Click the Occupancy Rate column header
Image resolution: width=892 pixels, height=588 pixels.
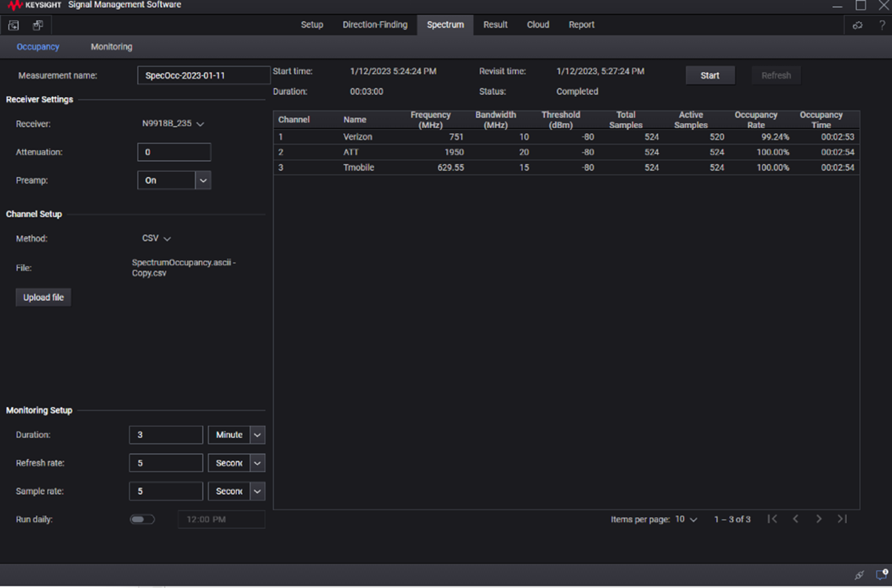click(756, 120)
